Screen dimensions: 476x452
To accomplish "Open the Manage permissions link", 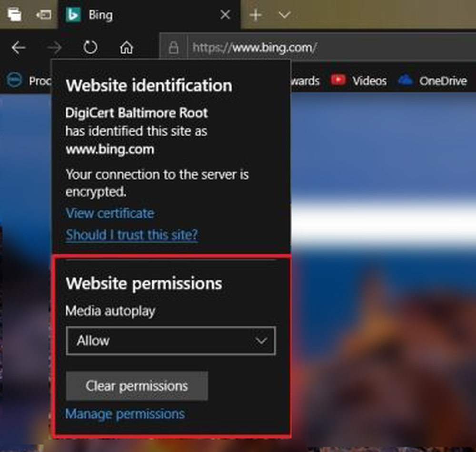I will click(x=125, y=413).
